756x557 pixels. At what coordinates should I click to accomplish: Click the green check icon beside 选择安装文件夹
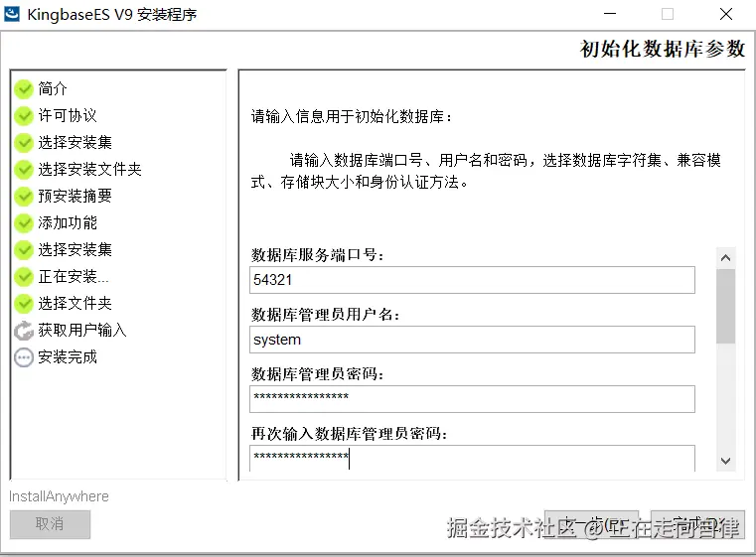[23, 169]
